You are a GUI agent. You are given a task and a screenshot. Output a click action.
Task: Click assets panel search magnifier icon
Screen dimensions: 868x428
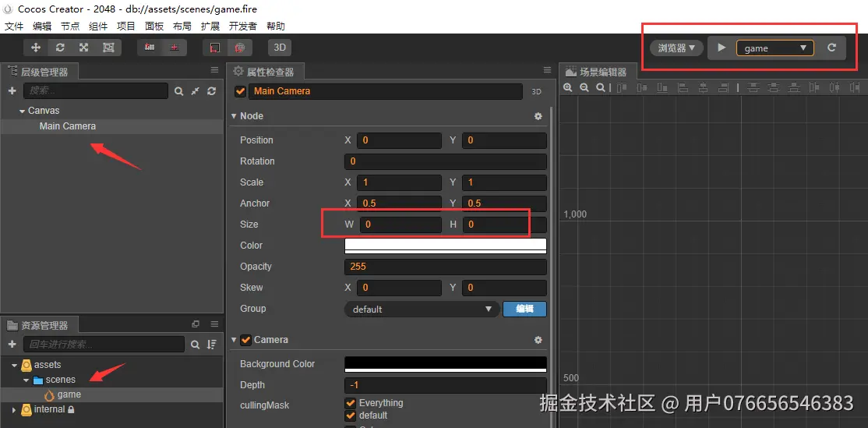tap(195, 345)
